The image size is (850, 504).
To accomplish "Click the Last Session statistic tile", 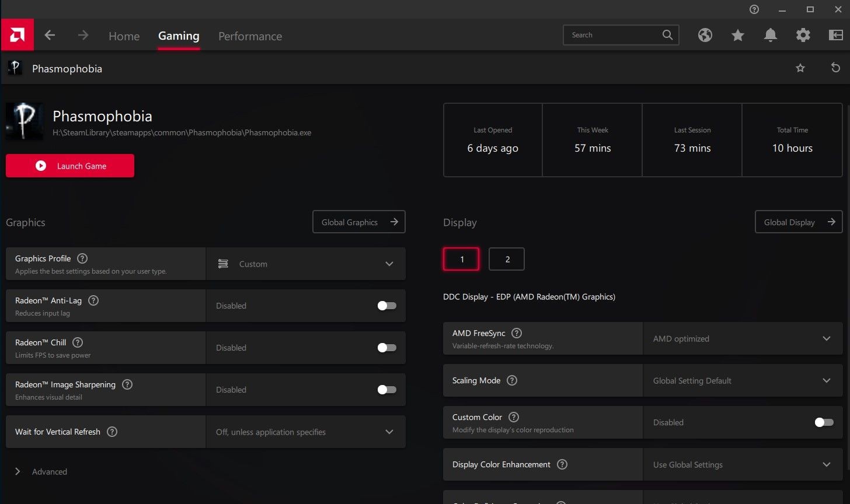I will pos(692,140).
